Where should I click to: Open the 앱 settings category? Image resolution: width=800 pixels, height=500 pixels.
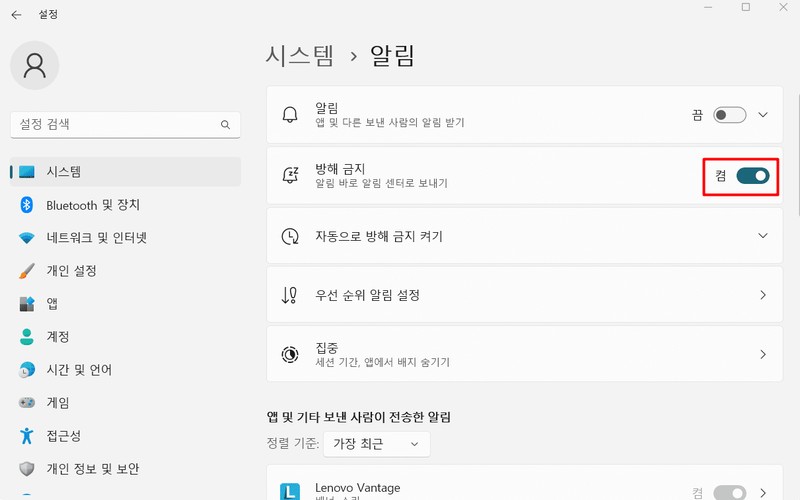point(126,304)
